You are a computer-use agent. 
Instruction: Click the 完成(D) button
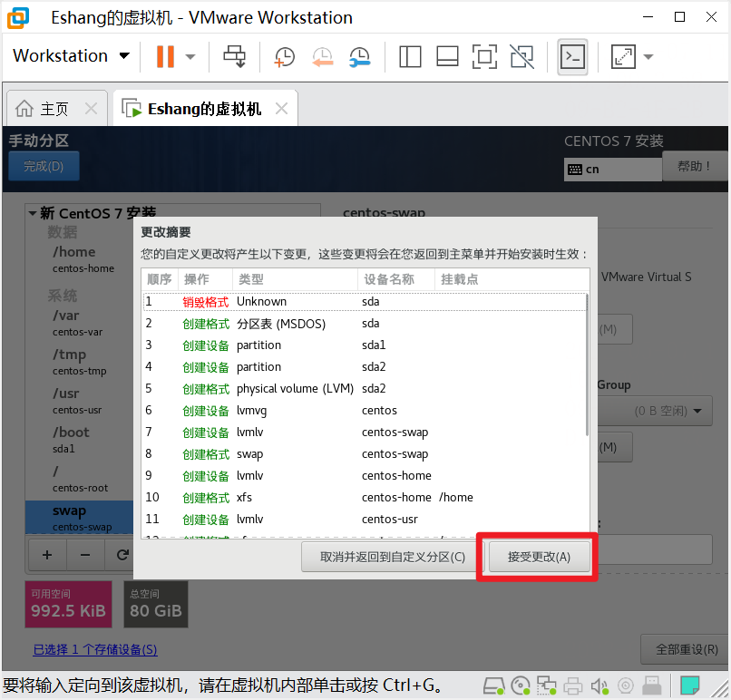(44, 166)
